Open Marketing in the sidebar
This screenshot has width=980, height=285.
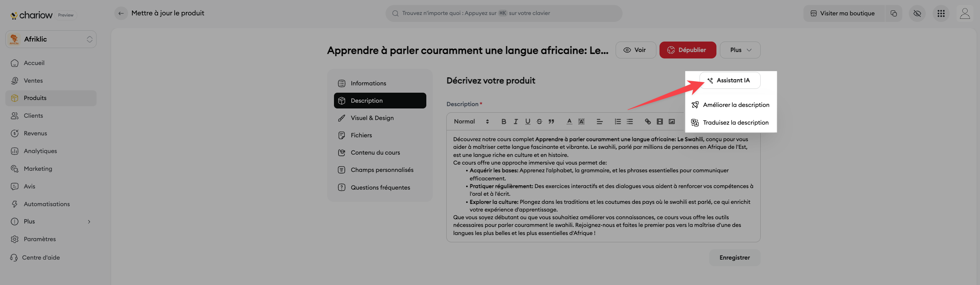[51, 169]
